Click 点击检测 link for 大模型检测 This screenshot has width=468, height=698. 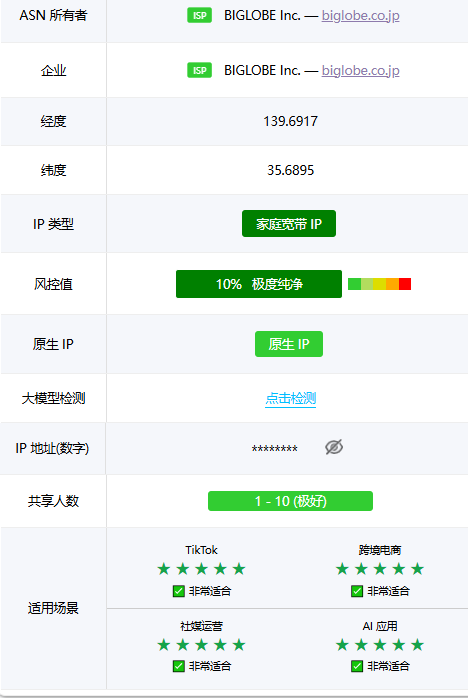pyautogui.click(x=290, y=398)
